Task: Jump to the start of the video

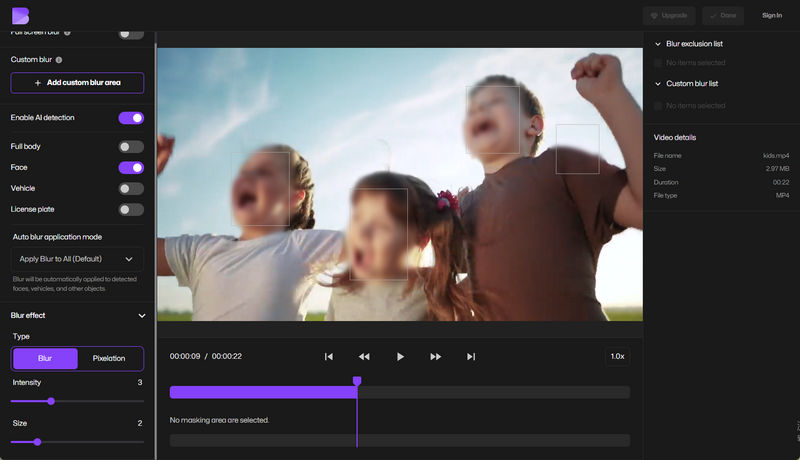Action: point(329,356)
